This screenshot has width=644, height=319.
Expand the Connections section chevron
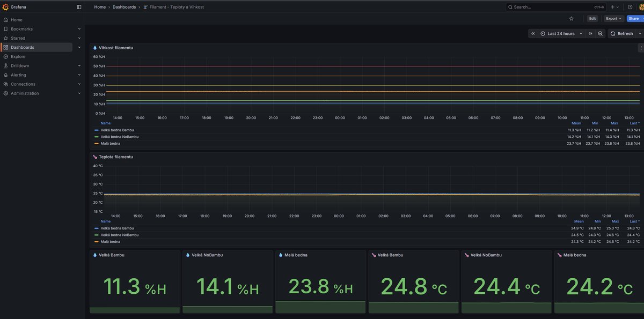[x=79, y=84]
